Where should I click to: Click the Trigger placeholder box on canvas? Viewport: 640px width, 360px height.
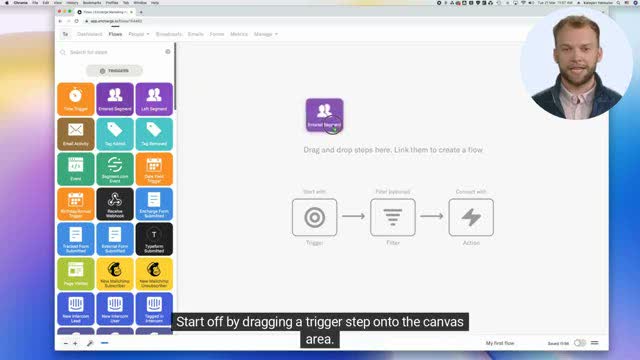(x=315, y=217)
